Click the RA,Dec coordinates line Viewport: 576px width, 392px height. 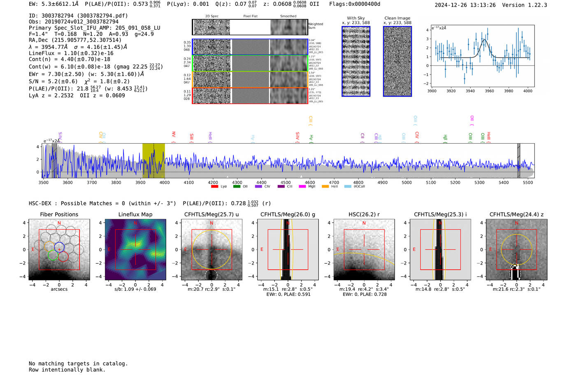tap(75, 40)
